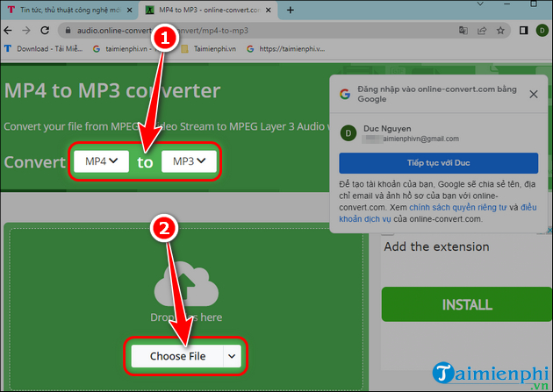
Task: Click the Choose File button
Action: coord(177,356)
